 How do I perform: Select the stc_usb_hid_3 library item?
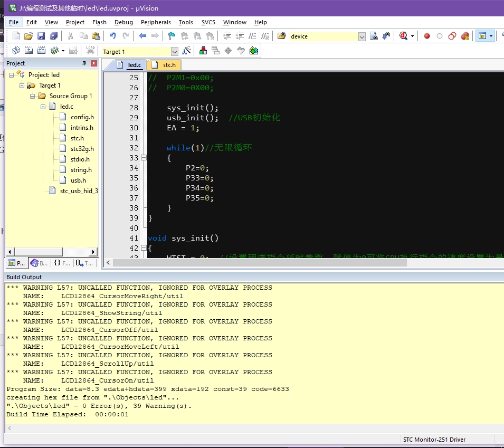pos(79,191)
